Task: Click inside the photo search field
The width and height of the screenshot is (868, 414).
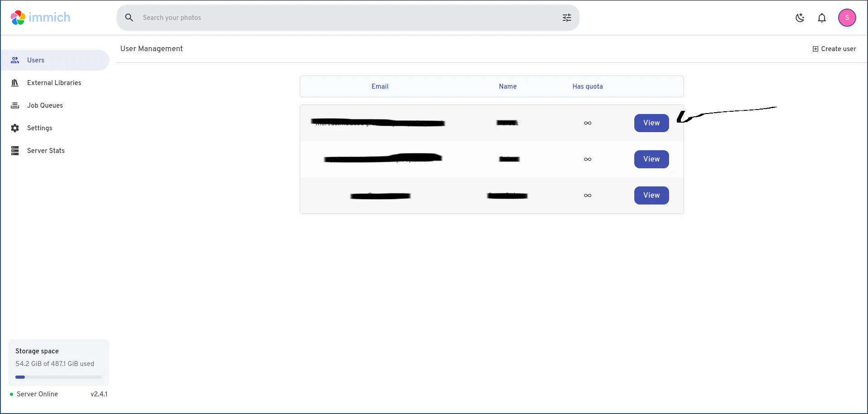Action: (x=316, y=18)
